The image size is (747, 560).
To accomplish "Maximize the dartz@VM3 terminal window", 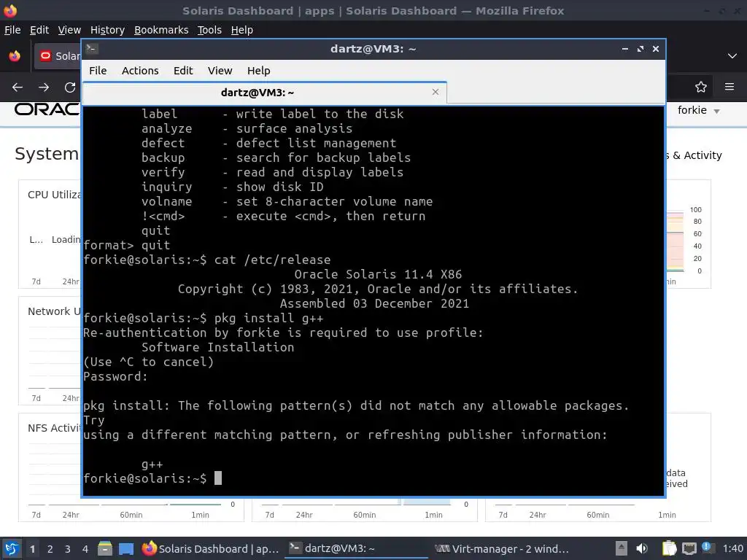I will (640, 49).
